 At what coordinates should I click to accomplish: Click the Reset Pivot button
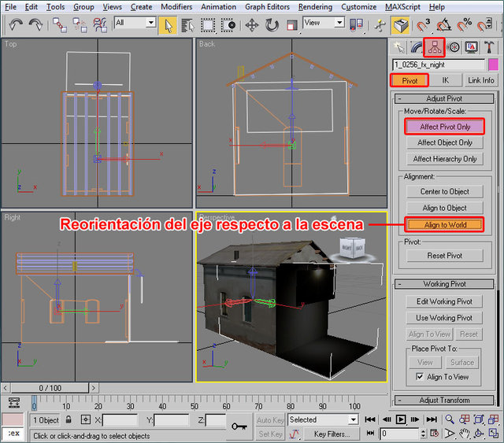pyautogui.click(x=445, y=256)
